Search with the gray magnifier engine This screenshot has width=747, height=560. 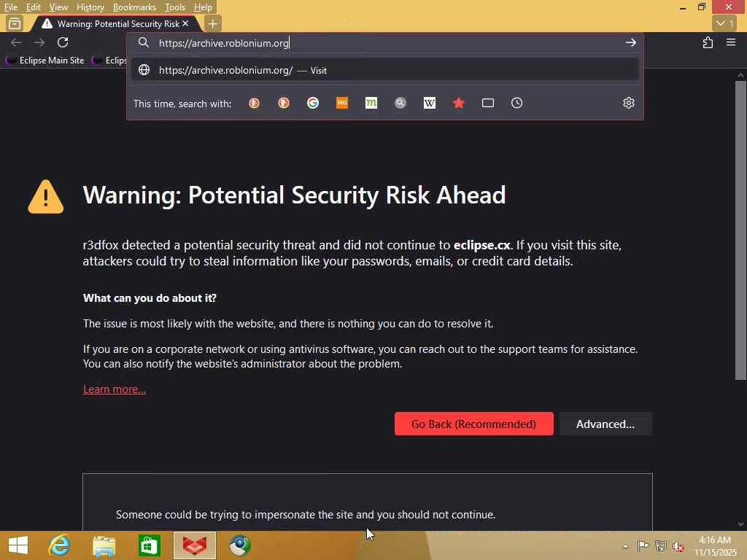click(x=400, y=103)
